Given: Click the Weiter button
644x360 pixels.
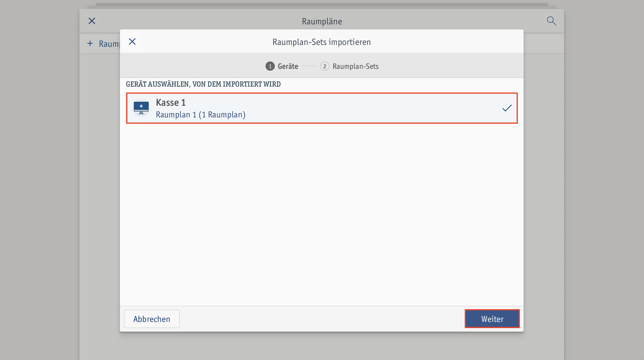Looking at the screenshot, I should click(492, 319).
